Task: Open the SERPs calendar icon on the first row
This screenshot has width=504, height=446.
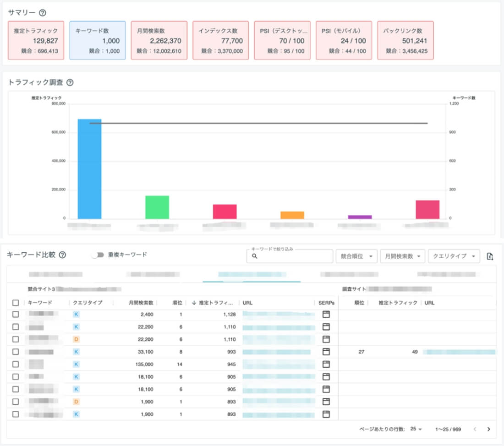Action: [x=326, y=315]
